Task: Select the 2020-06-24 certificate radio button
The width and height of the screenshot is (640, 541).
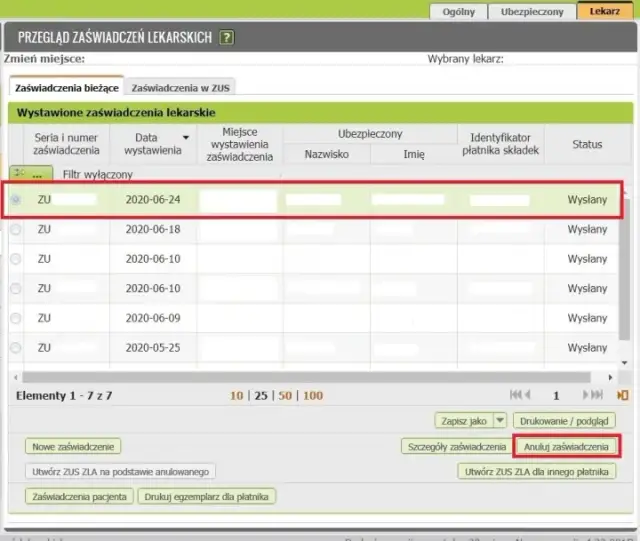Action: click(15, 200)
